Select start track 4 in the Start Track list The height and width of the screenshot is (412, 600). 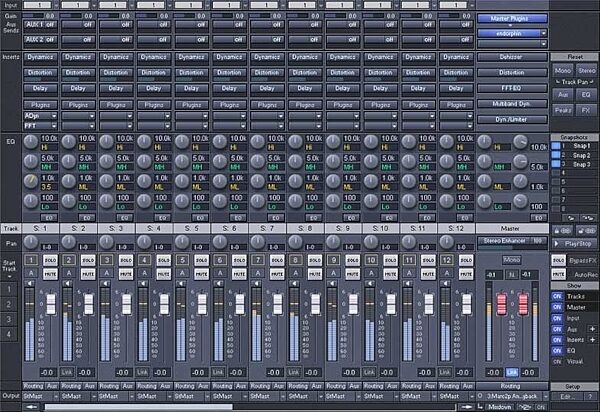tap(9, 334)
